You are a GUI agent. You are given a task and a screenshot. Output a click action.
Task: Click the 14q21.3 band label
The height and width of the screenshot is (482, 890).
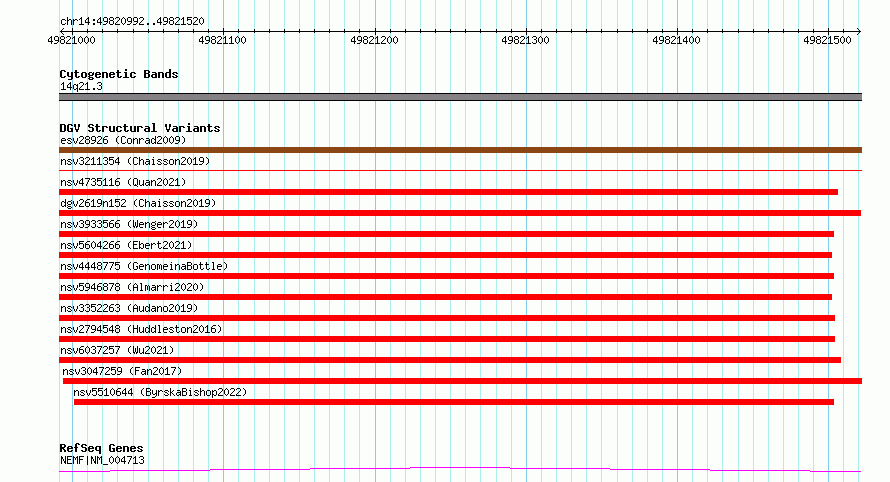point(81,86)
